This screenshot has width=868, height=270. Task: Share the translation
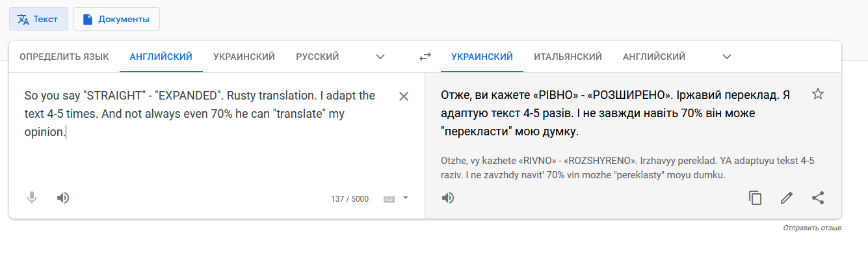[x=818, y=198]
